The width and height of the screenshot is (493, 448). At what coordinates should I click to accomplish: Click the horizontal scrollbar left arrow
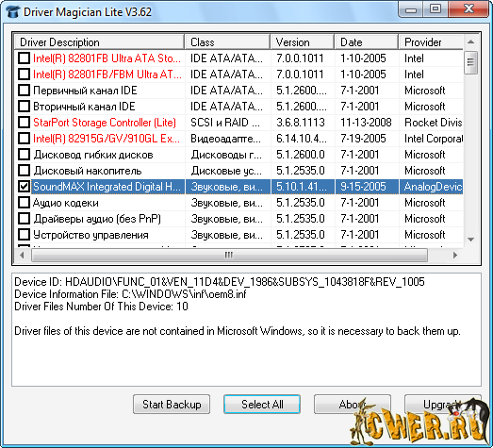pos(22,256)
